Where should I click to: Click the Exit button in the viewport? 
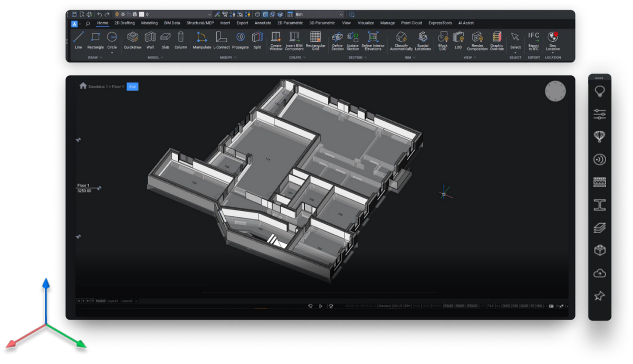click(x=132, y=87)
